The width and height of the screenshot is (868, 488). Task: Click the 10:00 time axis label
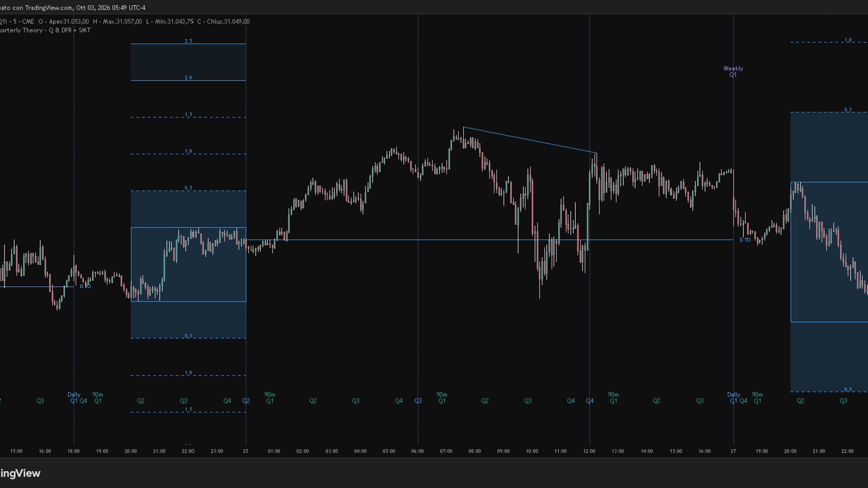point(532,451)
